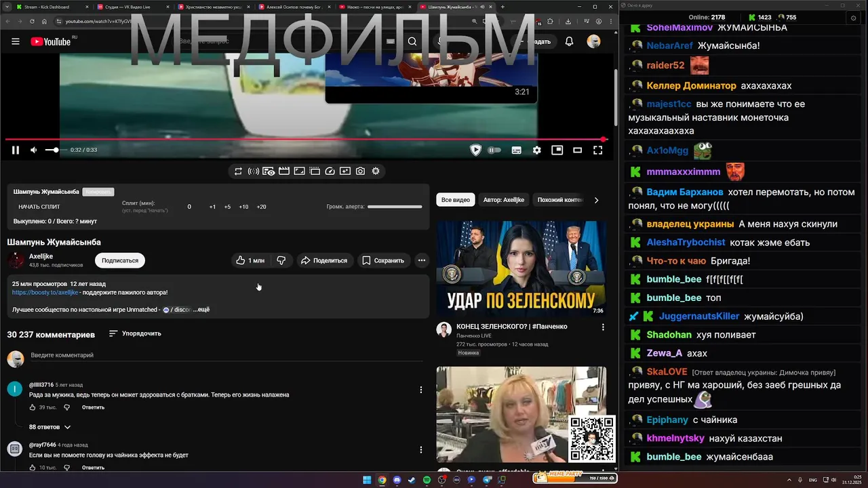Image resolution: width=868 pixels, height=488 pixels.
Task: Click the red video progress bar
Action: tap(305, 140)
